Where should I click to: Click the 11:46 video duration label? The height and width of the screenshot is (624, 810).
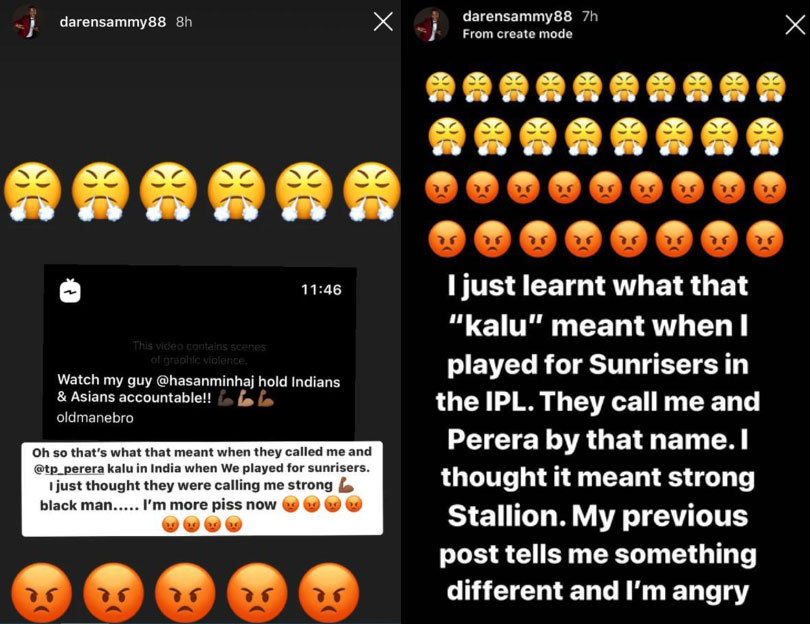click(321, 290)
